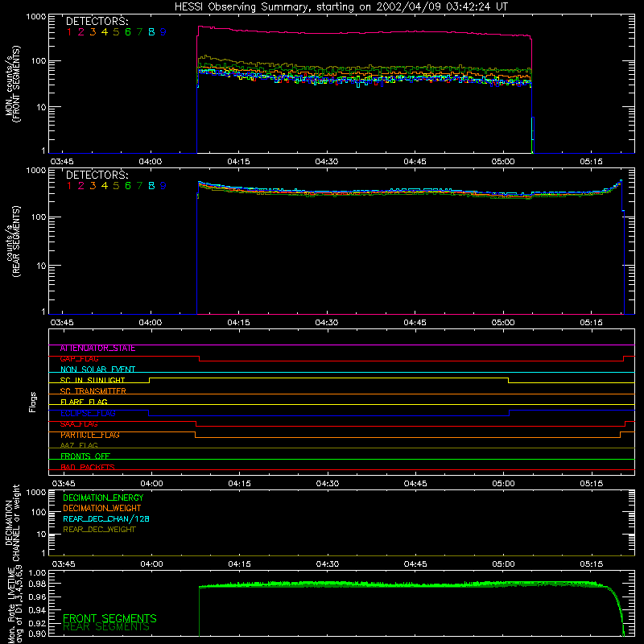
Task: Select DETECTORS label in rear segments panel
Action: click(x=97, y=175)
